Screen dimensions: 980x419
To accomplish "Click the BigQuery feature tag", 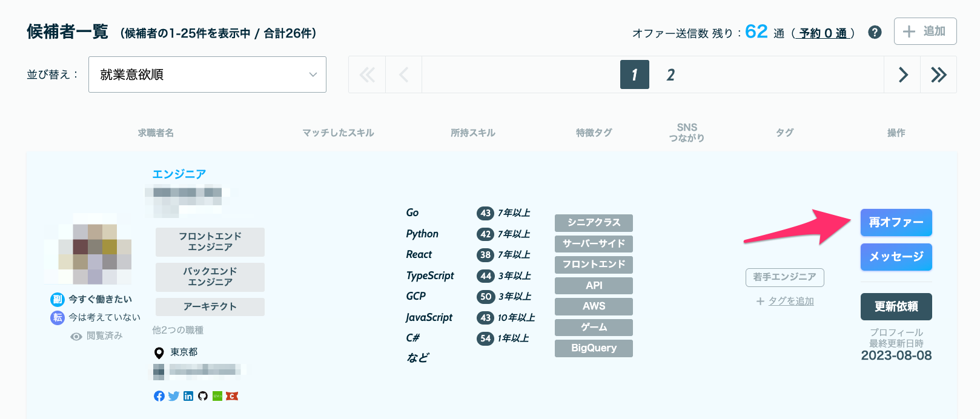I will click(x=594, y=348).
